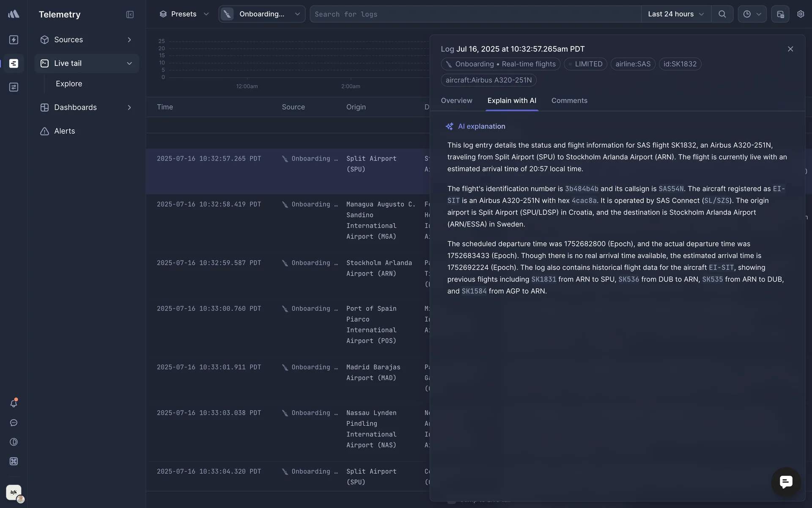The width and height of the screenshot is (812, 508).
Task: Open the settings gear icon
Action: 800,14
